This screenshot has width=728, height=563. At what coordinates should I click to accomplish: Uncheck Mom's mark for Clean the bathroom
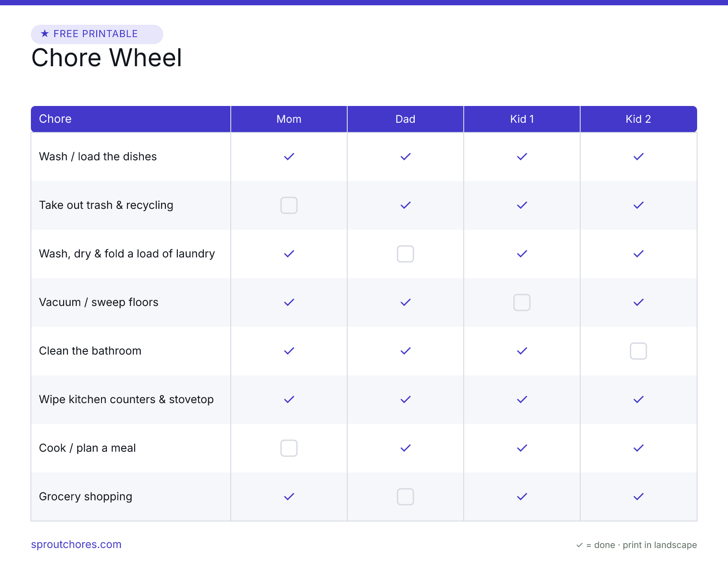click(289, 351)
